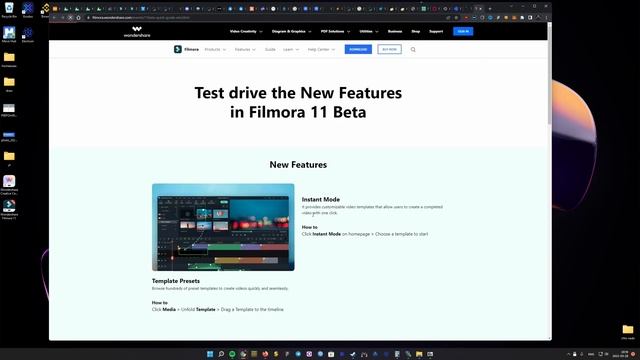Click the search magnifier icon on Filmora bar
640x360 pixels.
(x=413, y=49)
